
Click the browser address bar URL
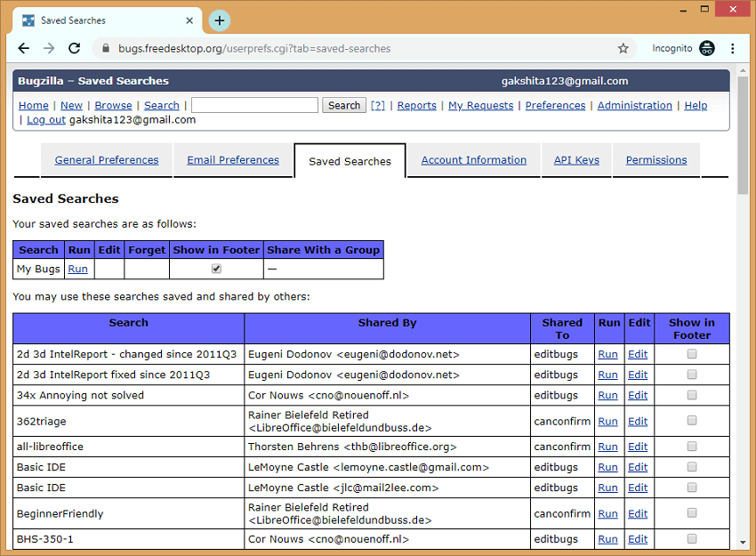(x=254, y=49)
